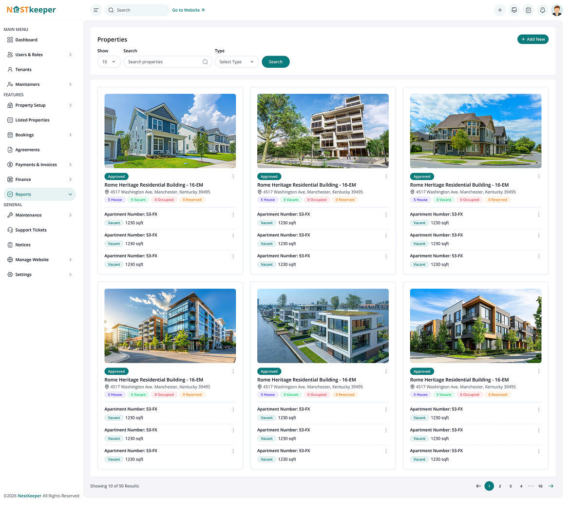The height and width of the screenshot is (505, 570).
Task: Click the previous page arrow
Action: point(478,486)
